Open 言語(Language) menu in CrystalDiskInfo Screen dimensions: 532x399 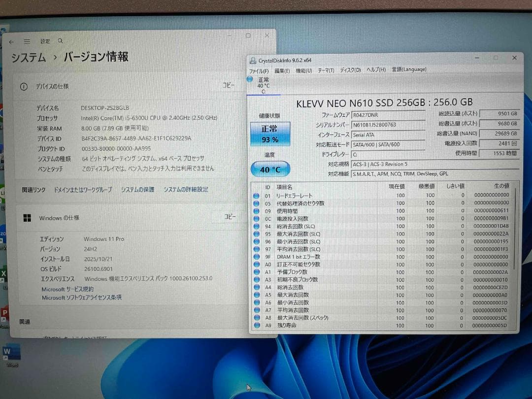(x=409, y=69)
